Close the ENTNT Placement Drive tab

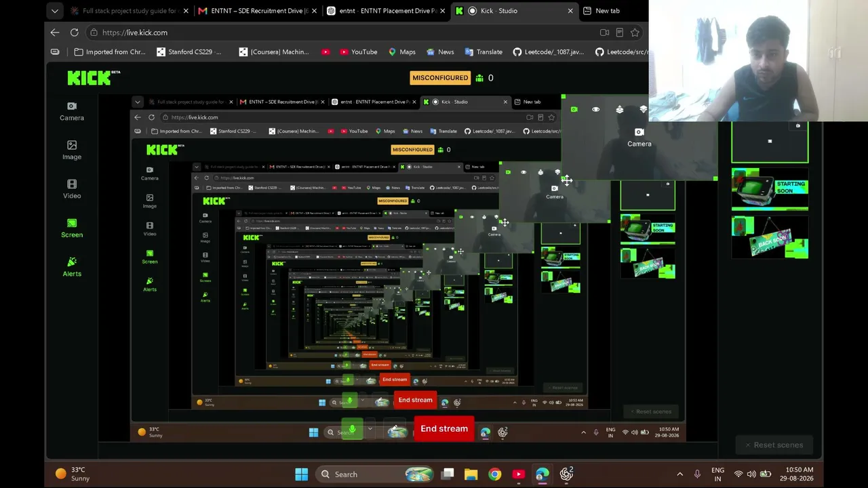pos(442,11)
